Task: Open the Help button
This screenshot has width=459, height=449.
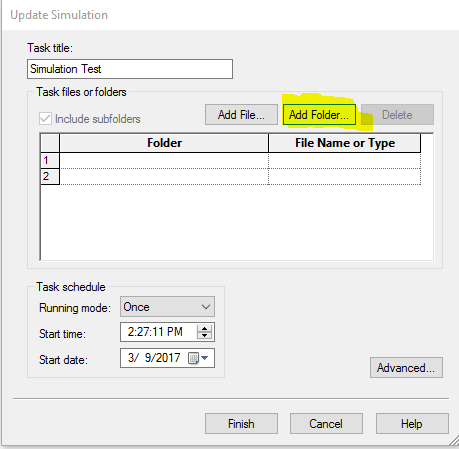Action: (x=412, y=424)
